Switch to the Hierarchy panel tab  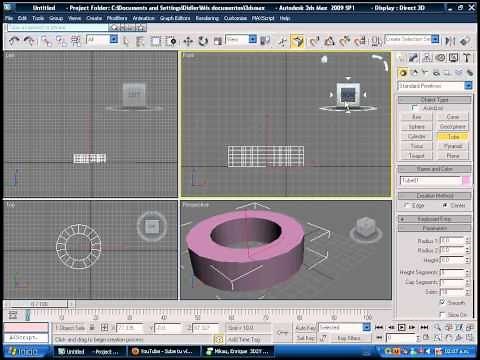[x=427, y=58]
